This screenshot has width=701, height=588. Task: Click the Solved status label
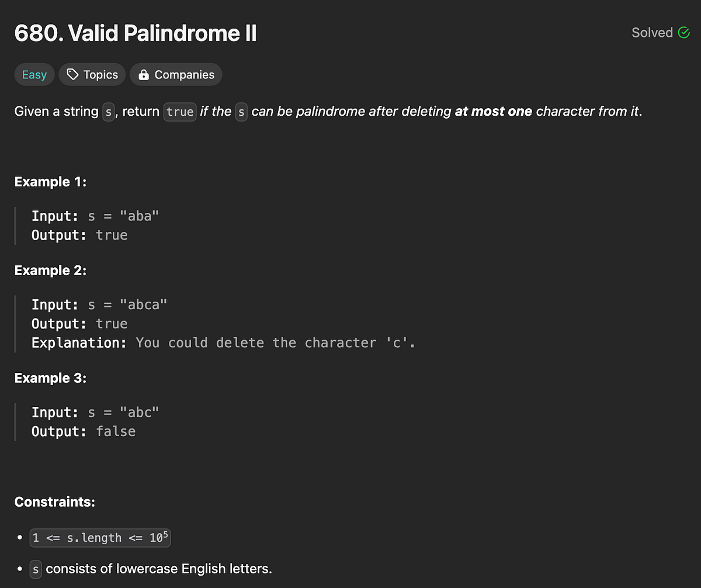[x=652, y=33]
